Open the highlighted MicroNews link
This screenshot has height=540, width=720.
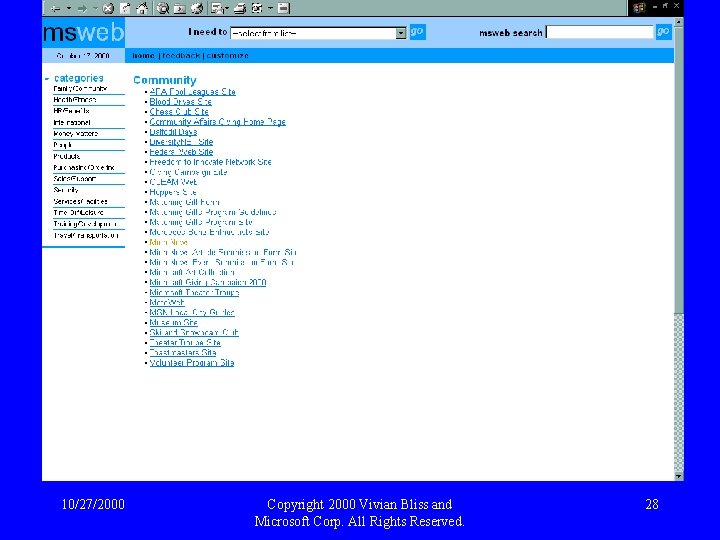coord(169,242)
